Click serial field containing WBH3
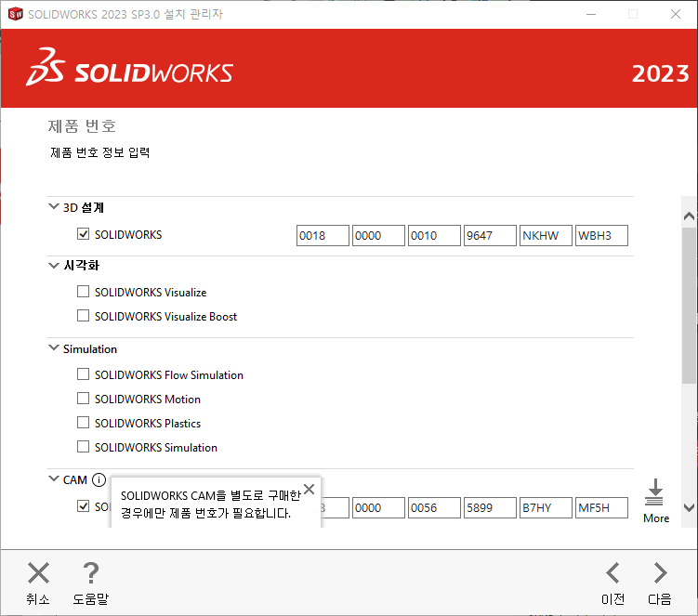The image size is (698, 616). pyautogui.click(x=601, y=235)
